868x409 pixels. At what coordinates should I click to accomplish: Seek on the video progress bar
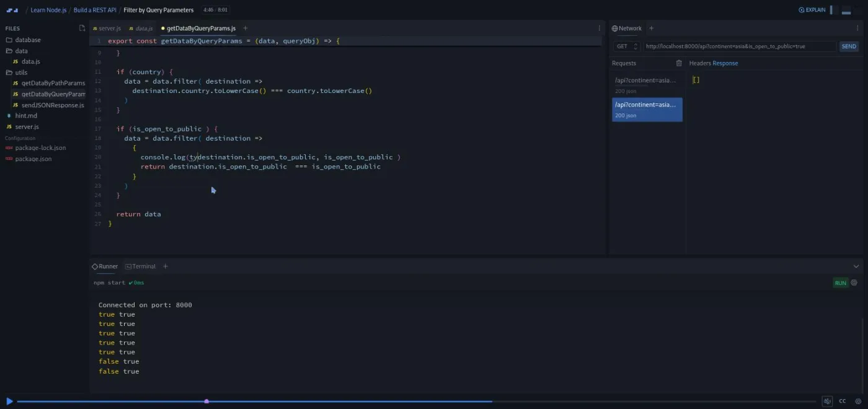[415, 401]
